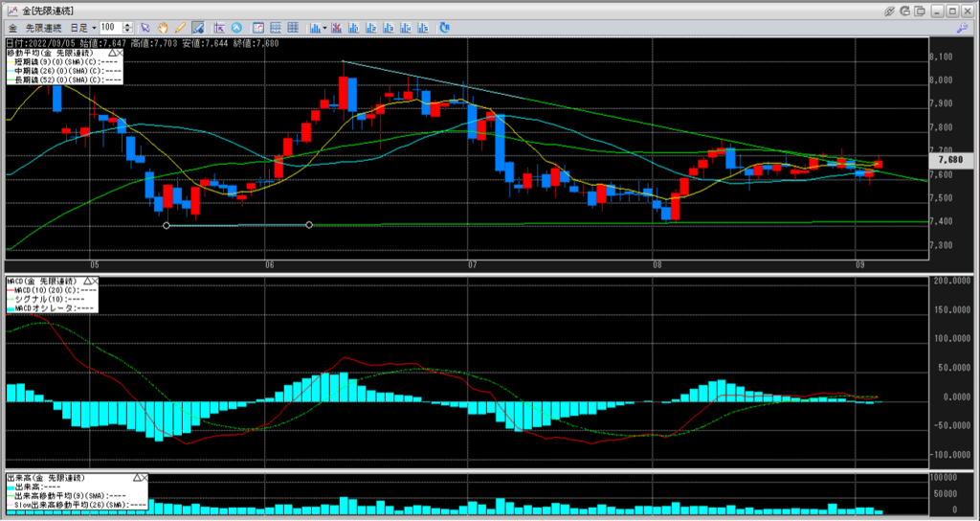Click the 09 month label on time axis
Screen dimensions: 980x521
pyautogui.click(x=860, y=265)
